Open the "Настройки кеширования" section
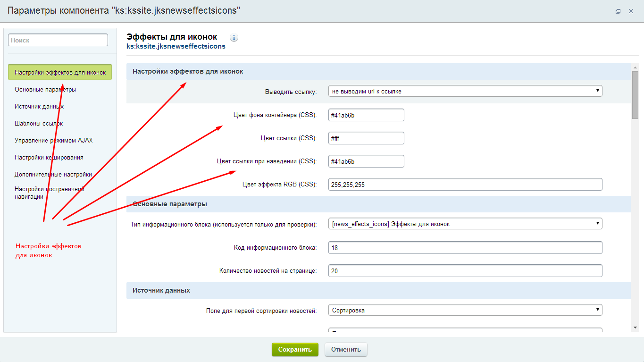644x362 pixels. coord(45,157)
